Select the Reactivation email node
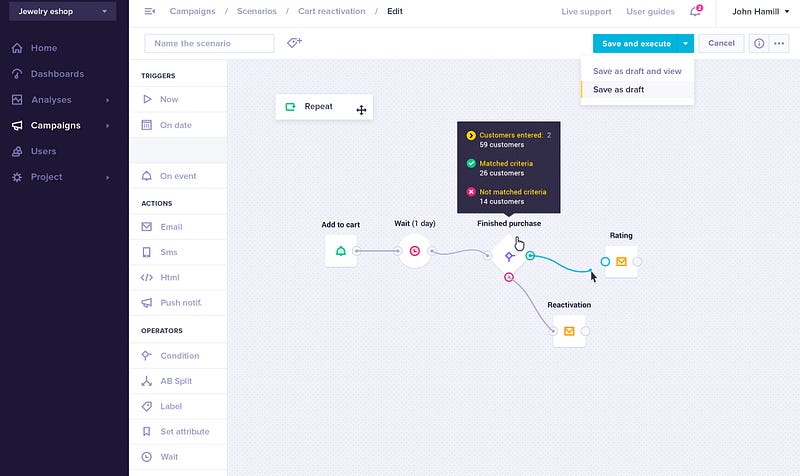800x476 pixels. pyautogui.click(x=569, y=331)
